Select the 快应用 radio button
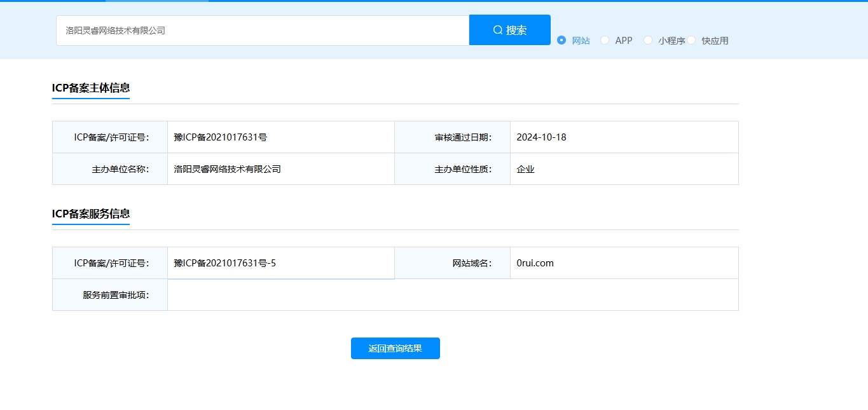868x410 pixels. click(x=691, y=40)
